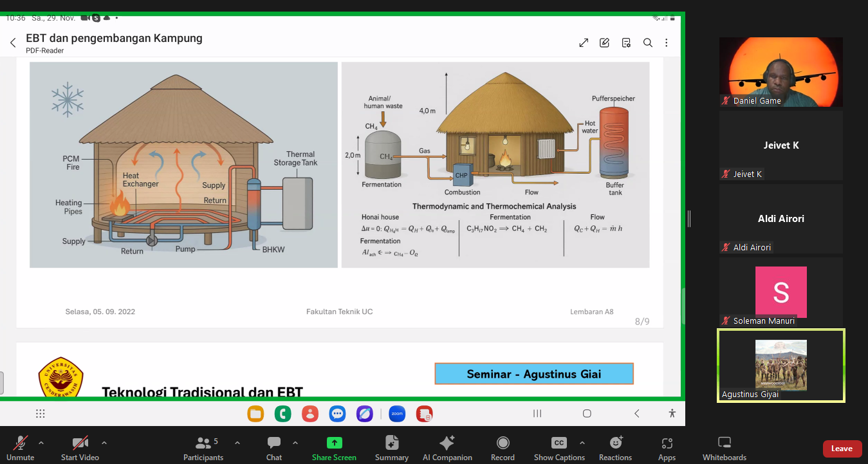
Task: Click the footer text 'Fakultan Teknik UC'
Action: click(339, 311)
